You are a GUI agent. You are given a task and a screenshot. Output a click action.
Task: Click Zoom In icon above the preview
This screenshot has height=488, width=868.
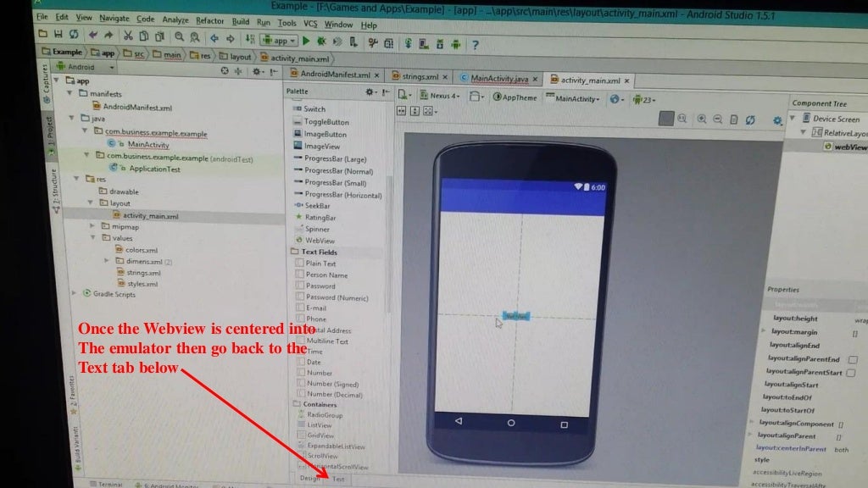(x=701, y=119)
